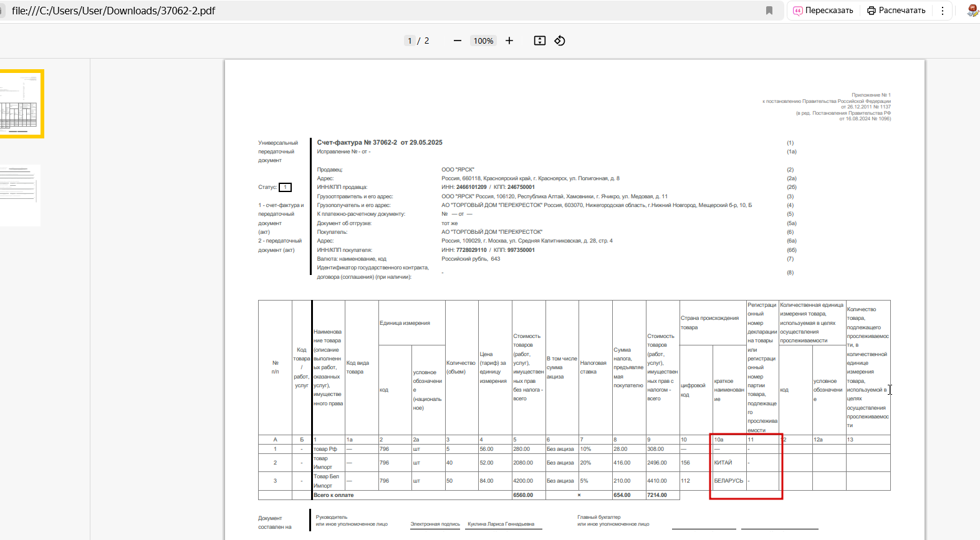Click the seller name ООО "ЯРСК"
Screen dimensions: 980x540
[458, 170]
